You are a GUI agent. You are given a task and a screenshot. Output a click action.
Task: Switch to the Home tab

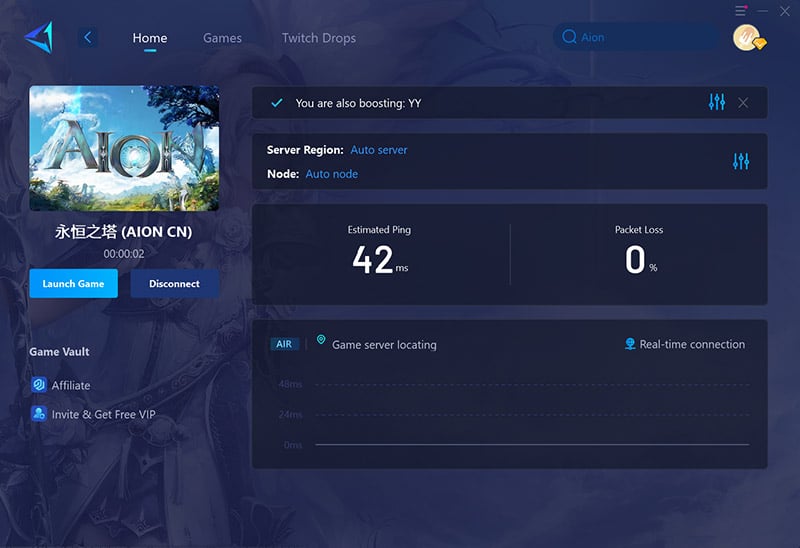coord(149,38)
